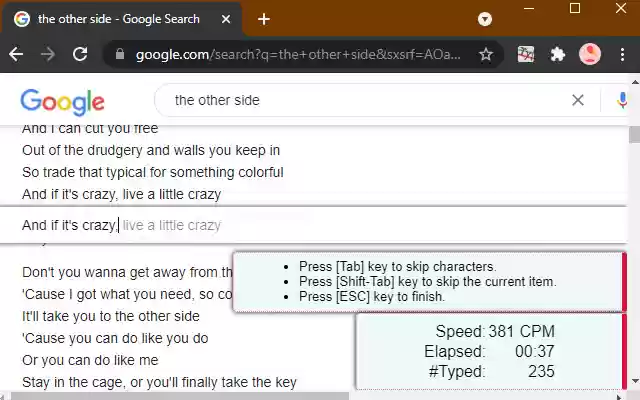Screen dimensions: 640x400
Task: Click the browser forward arrow
Action: coord(48,54)
